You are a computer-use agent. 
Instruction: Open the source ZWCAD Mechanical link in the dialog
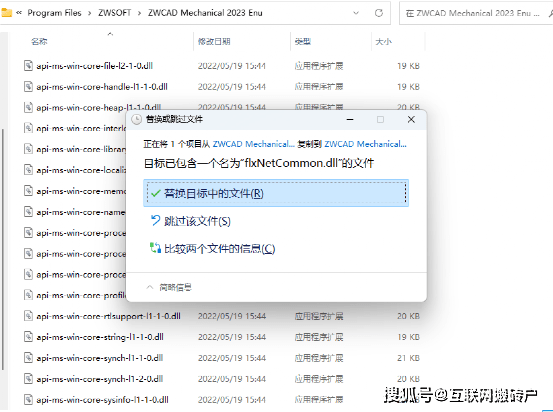coord(254,144)
